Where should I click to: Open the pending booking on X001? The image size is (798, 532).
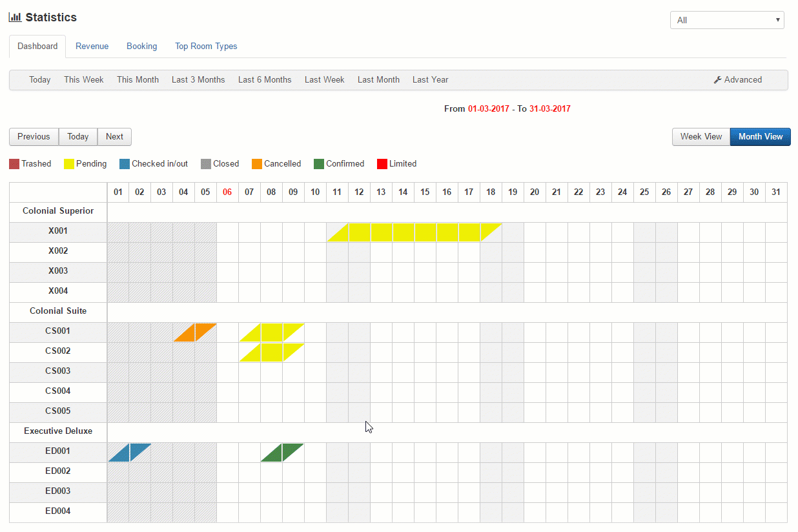414,232
